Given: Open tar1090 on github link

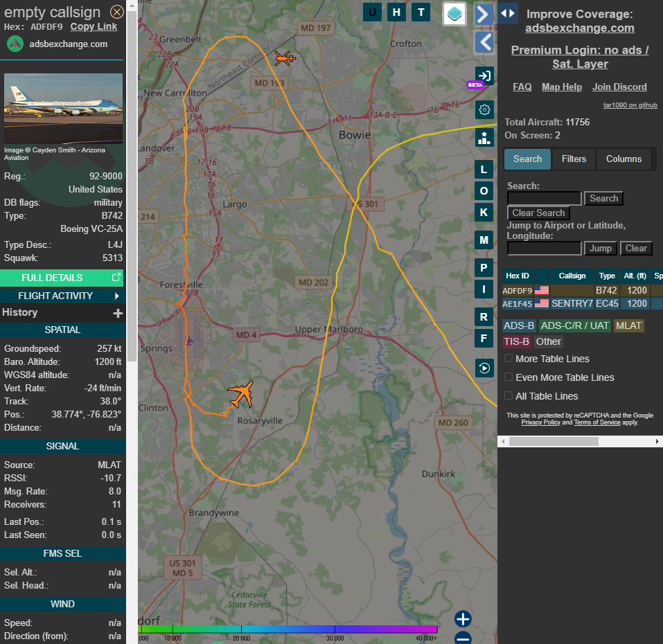Looking at the screenshot, I should 630,105.
